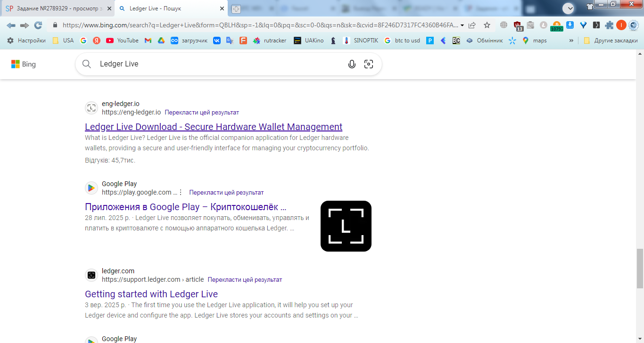Open the Yandex bookmark
The width and height of the screenshot is (644, 343).
point(97,41)
